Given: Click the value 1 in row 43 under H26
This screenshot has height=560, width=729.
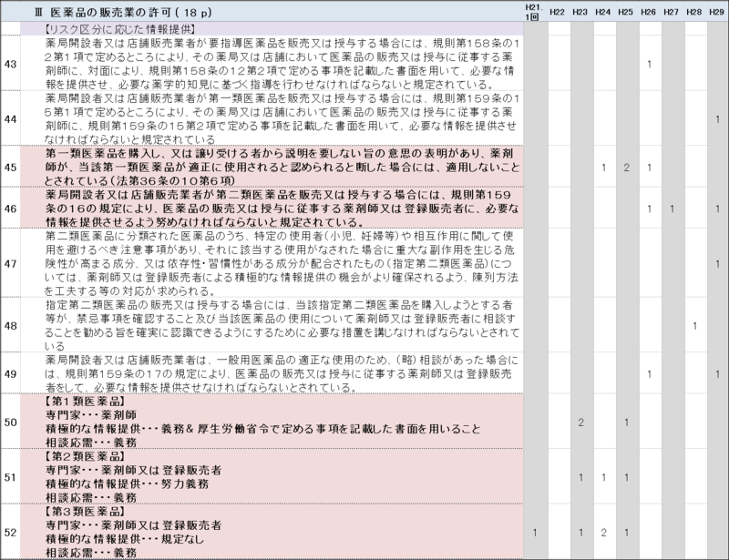Looking at the screenshot, I should click(649, 64).
